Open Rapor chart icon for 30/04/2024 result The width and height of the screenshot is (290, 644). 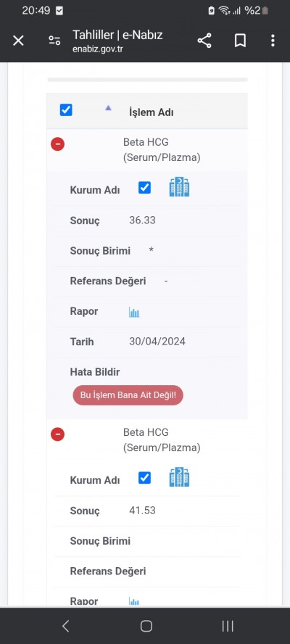click(134, 312)
